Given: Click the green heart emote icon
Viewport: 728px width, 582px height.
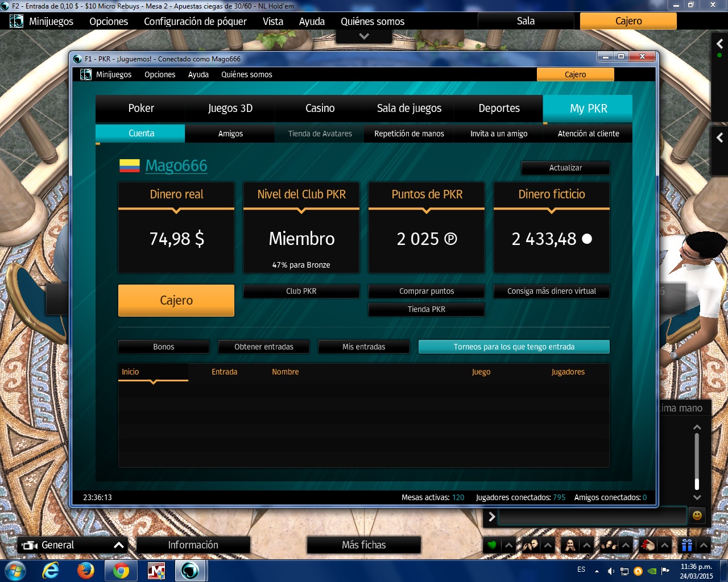Looking at the screenshot, I should click(x=492, y=545).
